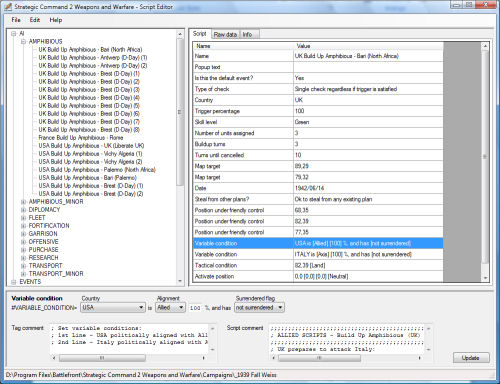This screenshot has width=500, height=384.
Task: Select the Skill level row
Action: (318, 122)
